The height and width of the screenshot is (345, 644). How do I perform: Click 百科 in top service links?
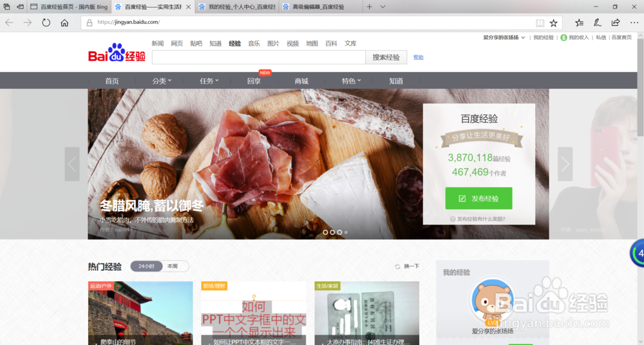coord(331,44)
